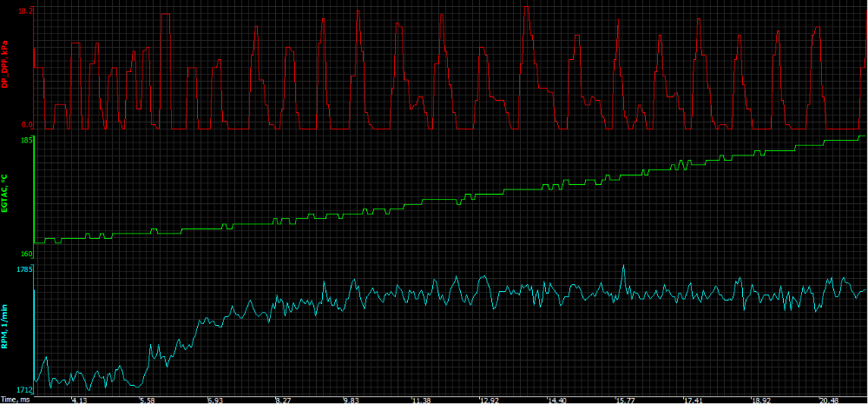
Task: Click the 4.13 time axis tick
Action: pos(79,400)
